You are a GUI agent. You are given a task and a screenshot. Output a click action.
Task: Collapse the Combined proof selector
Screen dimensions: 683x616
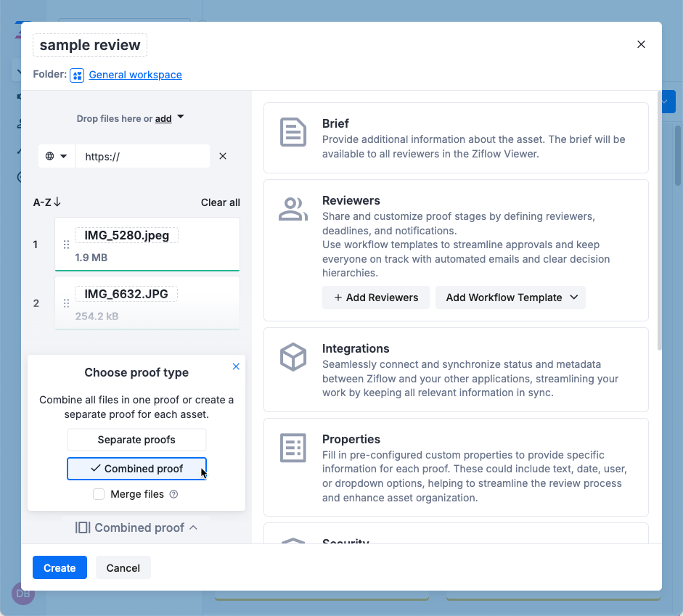click(x=136, y=527)
